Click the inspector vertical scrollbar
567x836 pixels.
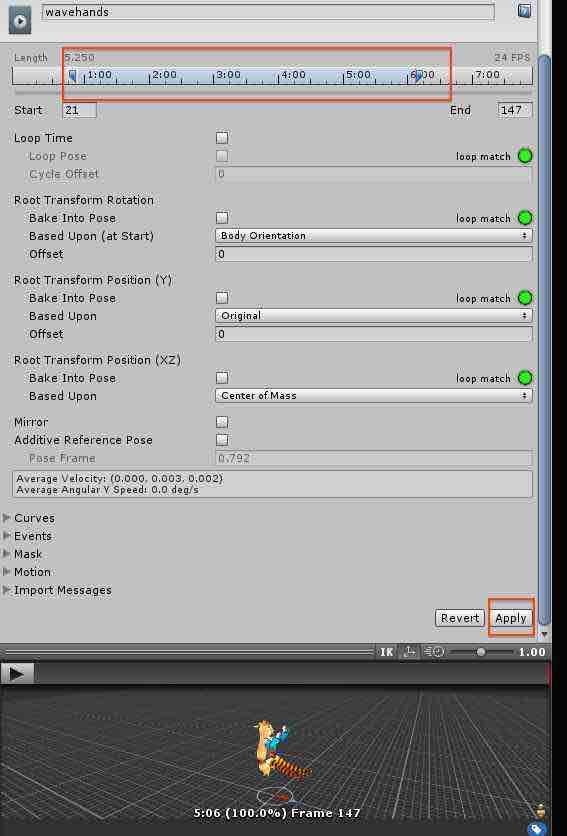544,339
